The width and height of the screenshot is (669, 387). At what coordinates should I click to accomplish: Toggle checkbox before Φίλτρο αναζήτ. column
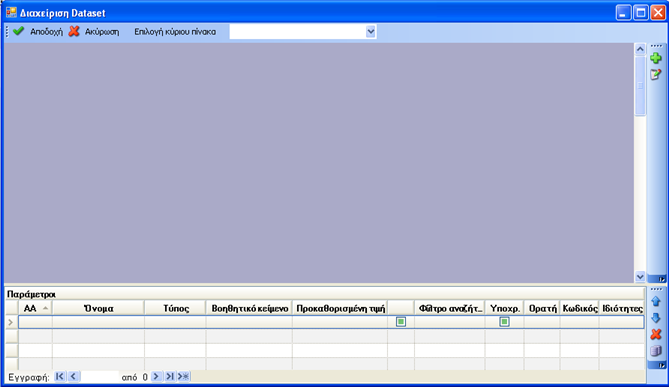click(x=401, y=322)
